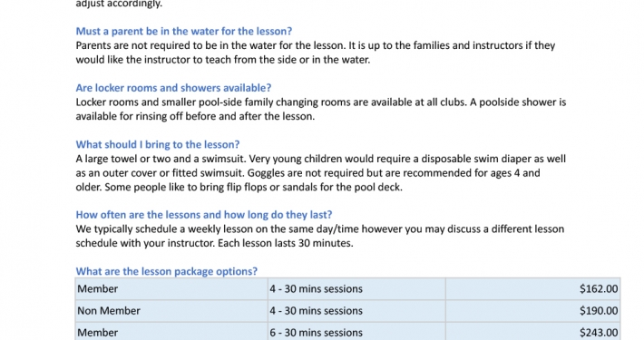Screen dimensions: 644x340
Task: Click the 'adjust accordingly' text at the top
Action: point(119,4)
